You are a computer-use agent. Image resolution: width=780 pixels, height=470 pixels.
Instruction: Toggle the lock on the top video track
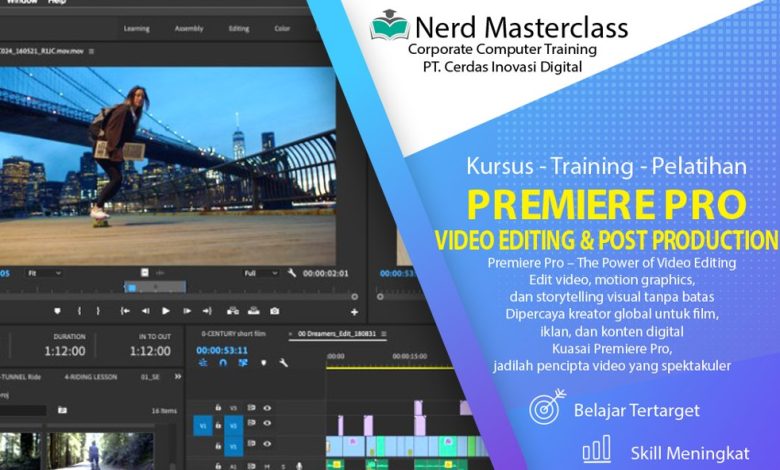220,408
